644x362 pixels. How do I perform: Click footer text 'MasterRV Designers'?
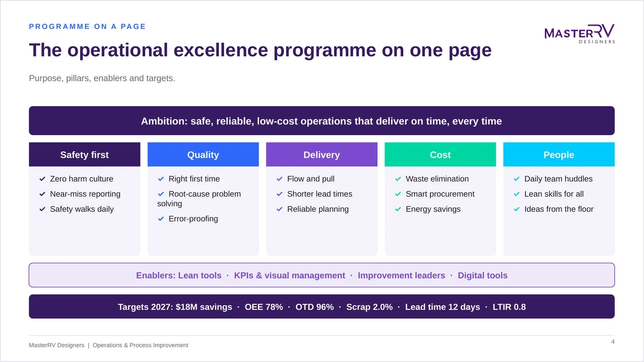tap(57, 345)
